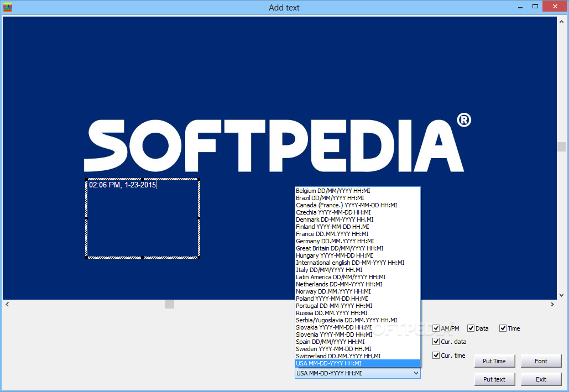569x392 pixels.
Task: Select Germany DD.MM.YYYY HH:MI format
Action: 357,242
